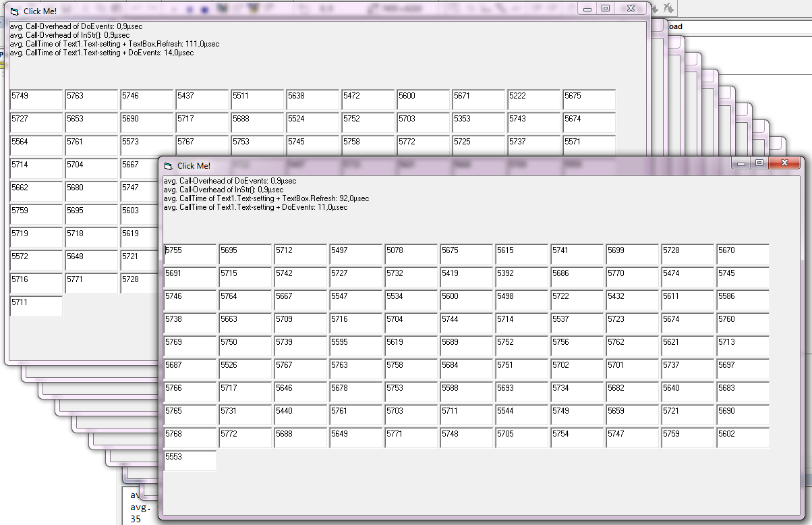Focus the text box containing 5755
This screenshot has width=812, height=525.
click(190, 254)
